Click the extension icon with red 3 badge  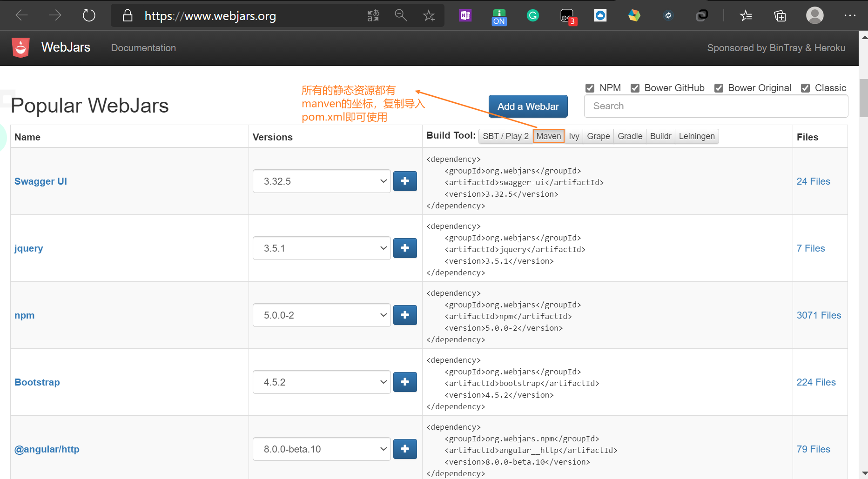coord(568,17)
